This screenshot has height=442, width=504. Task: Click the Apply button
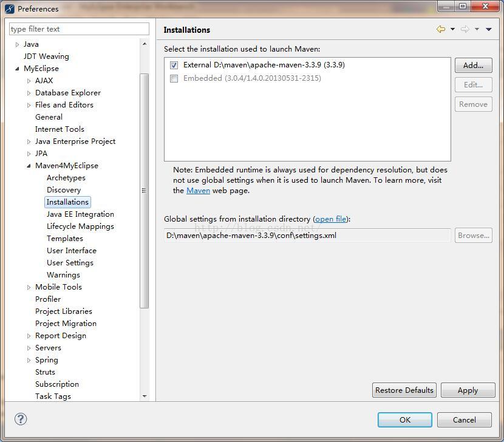click(x=468, y=390)
